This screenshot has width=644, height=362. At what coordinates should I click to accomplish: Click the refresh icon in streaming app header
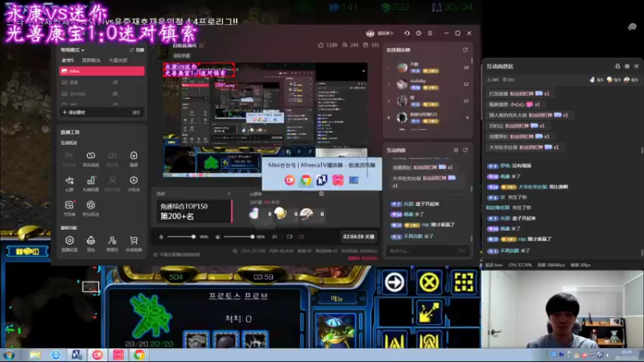407,33
